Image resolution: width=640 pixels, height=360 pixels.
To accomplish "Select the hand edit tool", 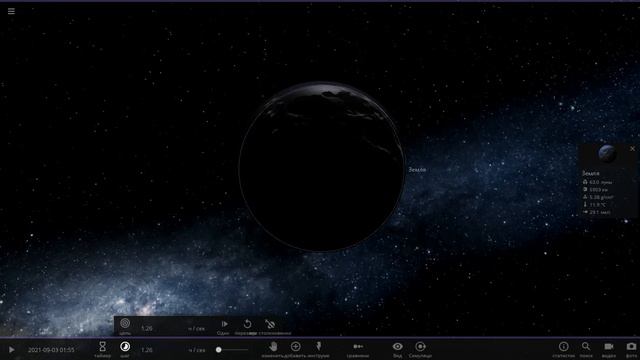I will point(273,347).
